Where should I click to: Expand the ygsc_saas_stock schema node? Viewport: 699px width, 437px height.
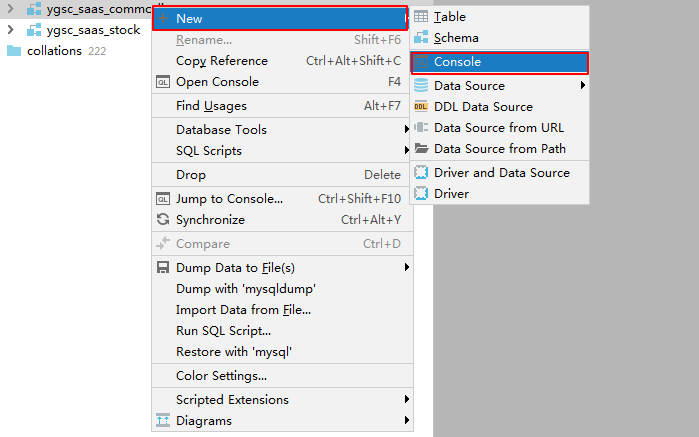(11, 30)
